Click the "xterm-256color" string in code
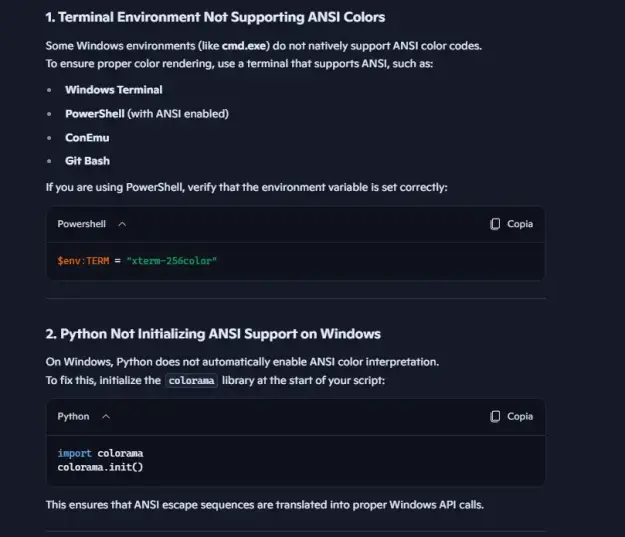This screenshot has height=537, width=625. (171, 261)
